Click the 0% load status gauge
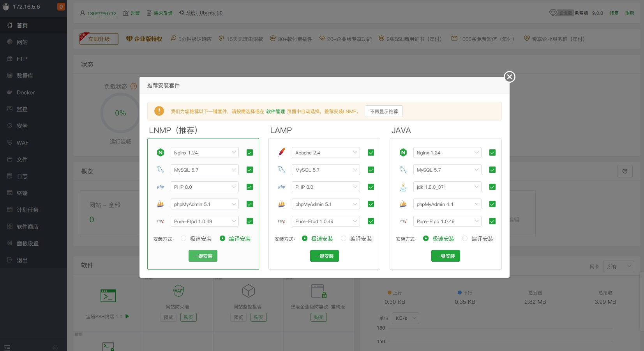 [x=120, y=113]
